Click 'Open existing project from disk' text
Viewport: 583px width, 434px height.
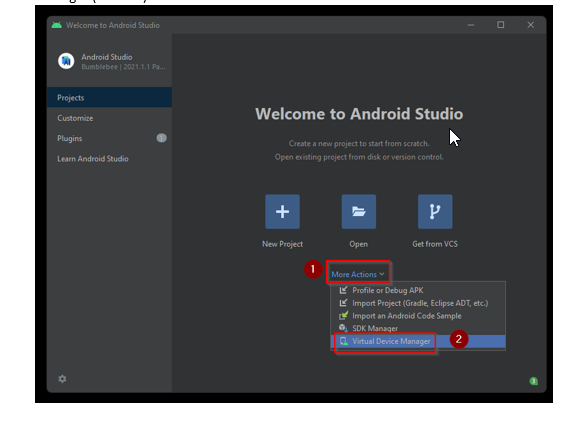[x=359, y=157]
